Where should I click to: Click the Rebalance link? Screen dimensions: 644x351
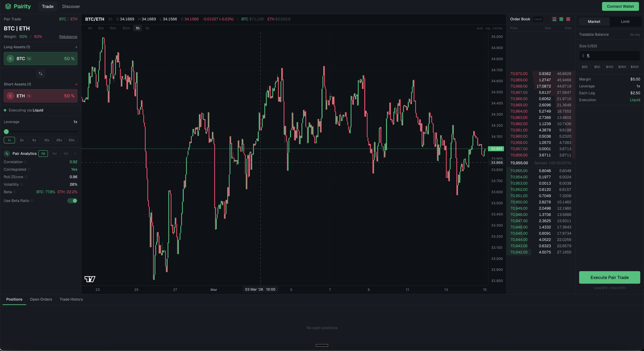point(68,36)
